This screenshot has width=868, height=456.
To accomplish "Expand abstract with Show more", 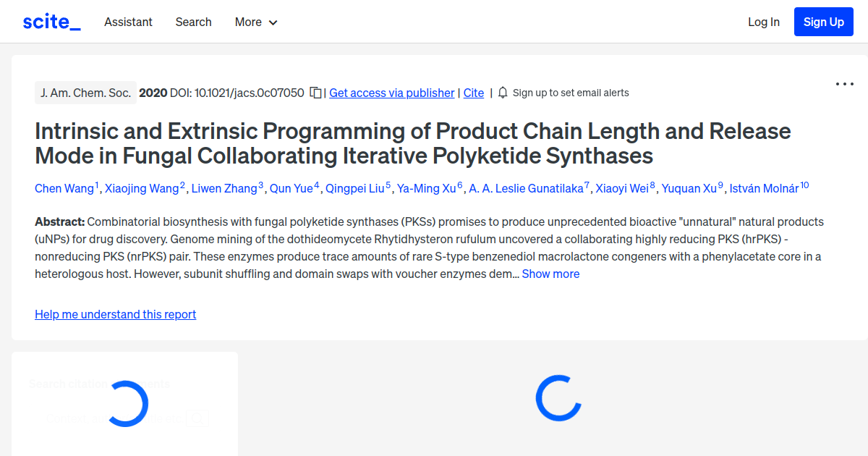I will click(550, 274).
